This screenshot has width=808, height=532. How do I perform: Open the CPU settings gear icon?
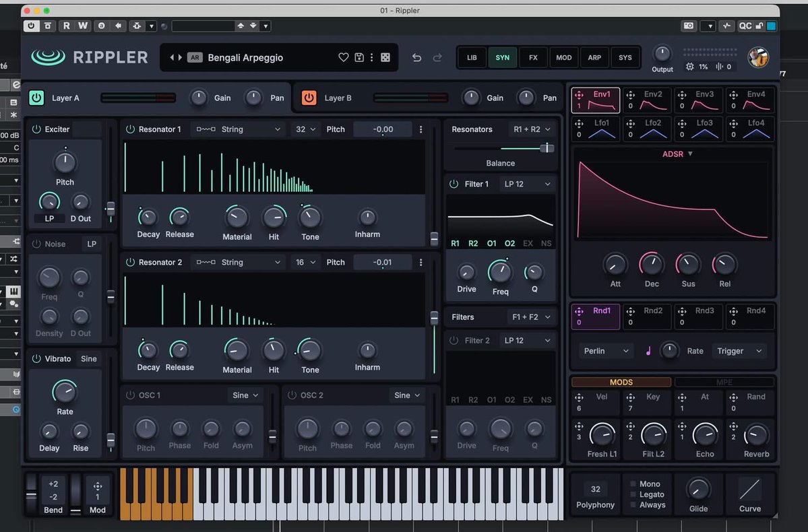(x=690, y=67)
